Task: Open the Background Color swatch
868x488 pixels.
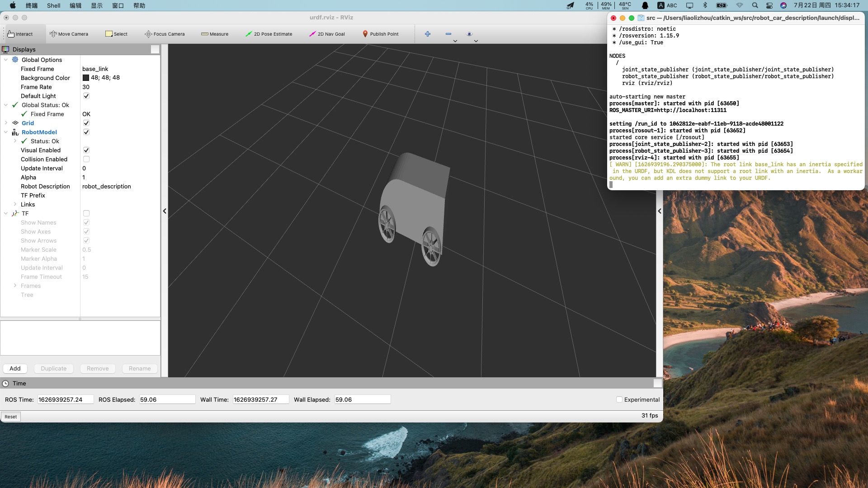Action: (x=85, y=77)
